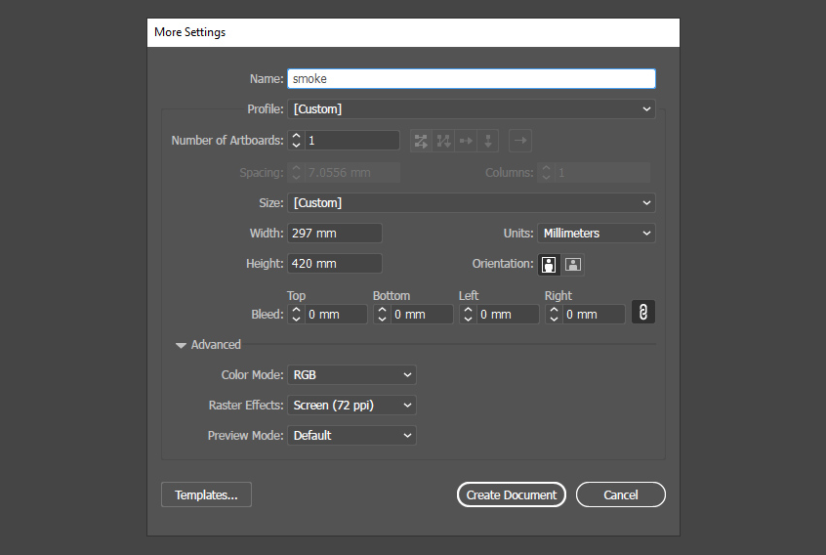Screen dimensions: 826x555
Task: Click the Right bleed value field
Action: click(593, 314)
